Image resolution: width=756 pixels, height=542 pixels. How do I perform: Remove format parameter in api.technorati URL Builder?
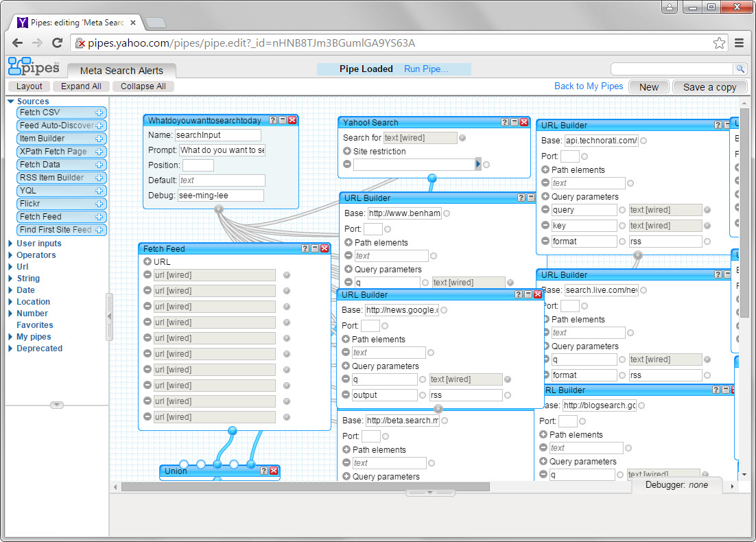coord(545,241)
